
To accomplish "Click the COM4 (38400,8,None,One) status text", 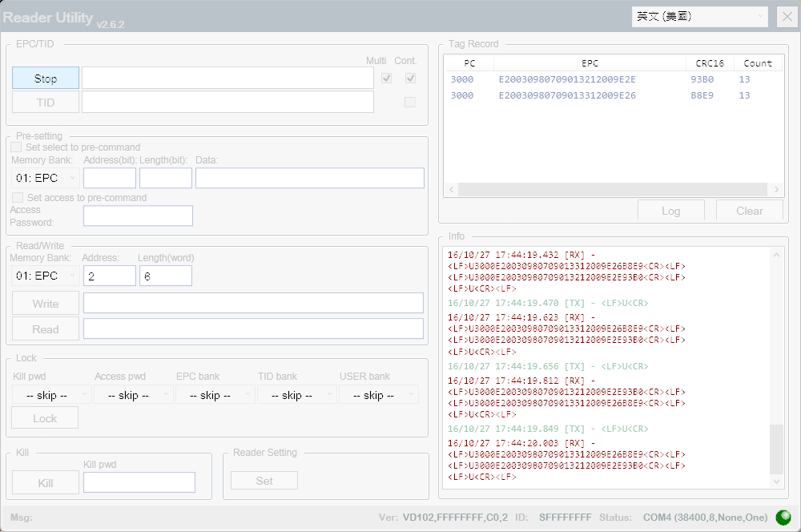I will click(x=705, y=518).
